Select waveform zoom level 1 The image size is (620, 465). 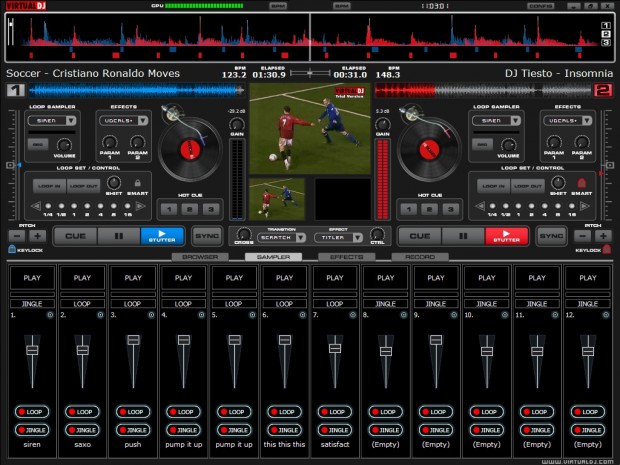tap(606, 25)
